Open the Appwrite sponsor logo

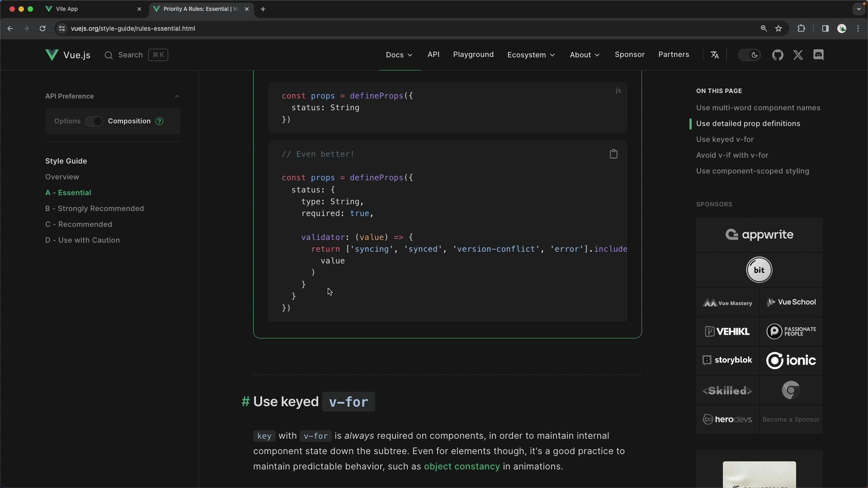click(x=759, y=235)
